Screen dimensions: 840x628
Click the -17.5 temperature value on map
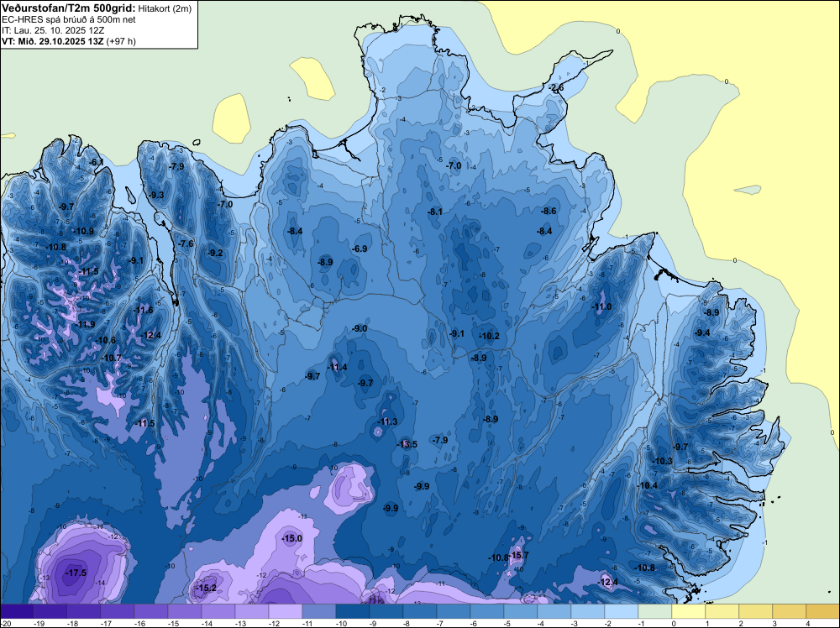(76, 573)
